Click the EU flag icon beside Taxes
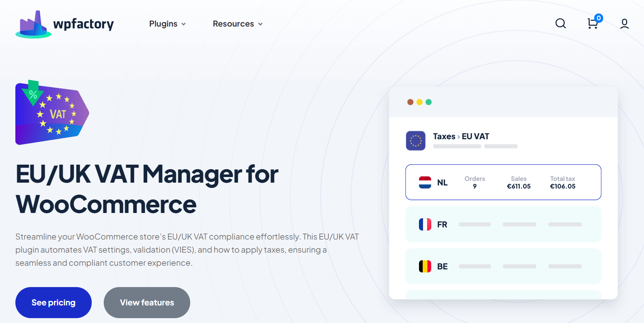644x323 pixels. click(416, 141)
